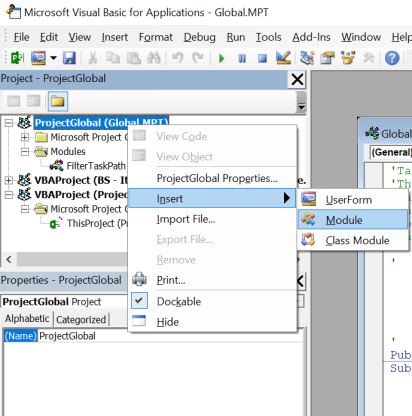Close the Project - ProjectGlobal pane
Screen dimensions: 412x416
(297, 80)
